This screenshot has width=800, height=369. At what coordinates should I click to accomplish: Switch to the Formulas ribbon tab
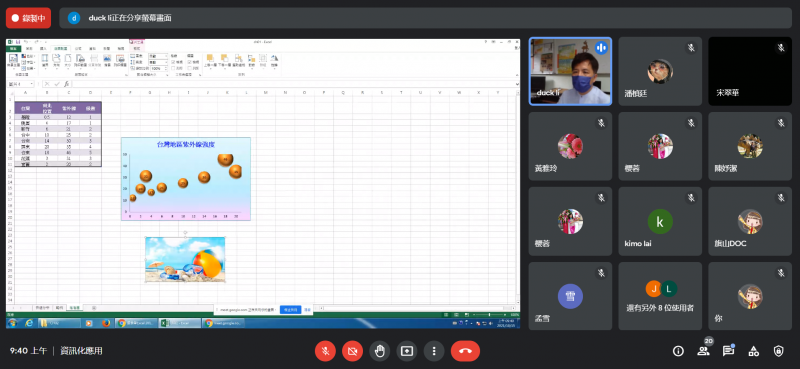[x=78, y=48]
